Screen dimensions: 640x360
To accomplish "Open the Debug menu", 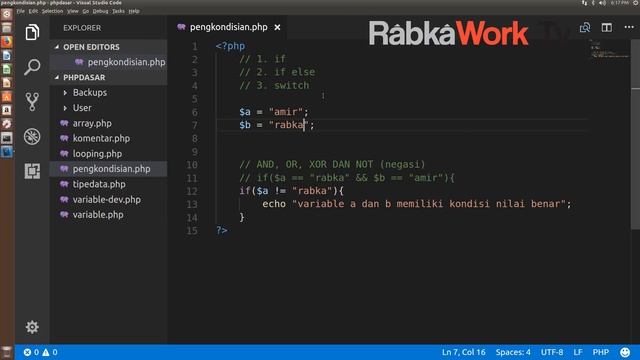I will pos(100,11).
